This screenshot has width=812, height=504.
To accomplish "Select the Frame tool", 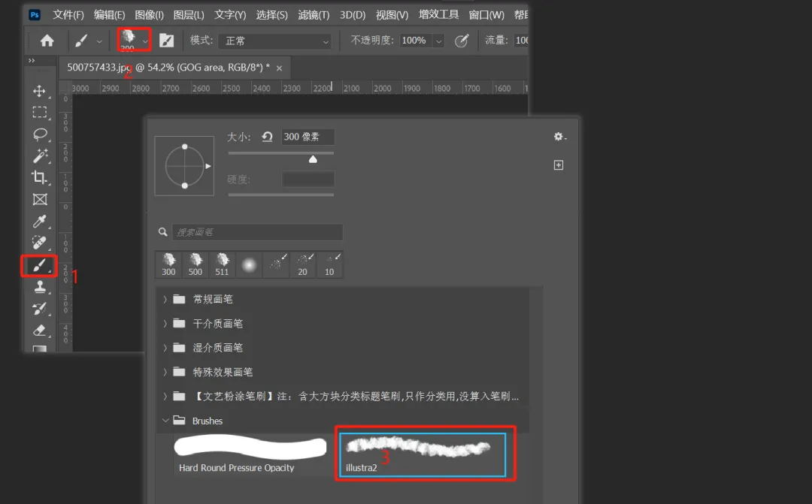I will (x=40, y=199).
